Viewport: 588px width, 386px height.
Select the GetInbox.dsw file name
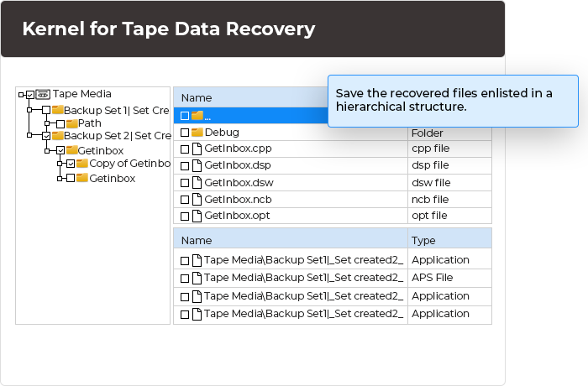pos(239,183)
